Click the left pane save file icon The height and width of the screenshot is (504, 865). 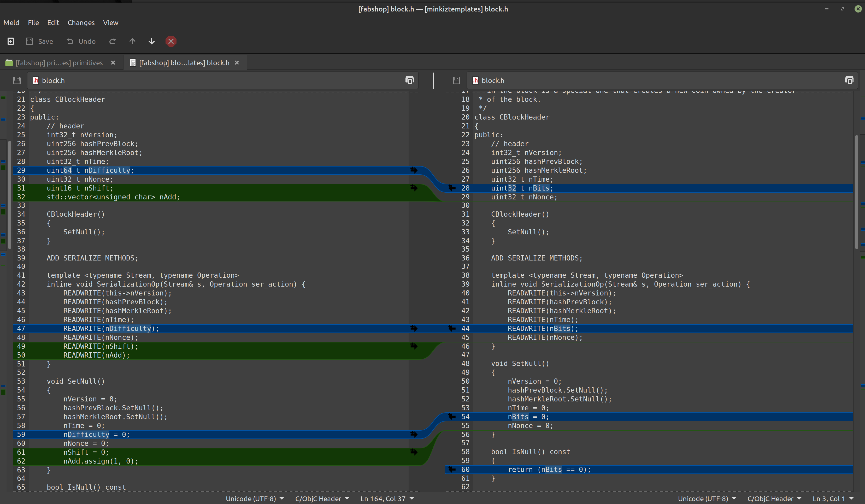click(17, 80)
